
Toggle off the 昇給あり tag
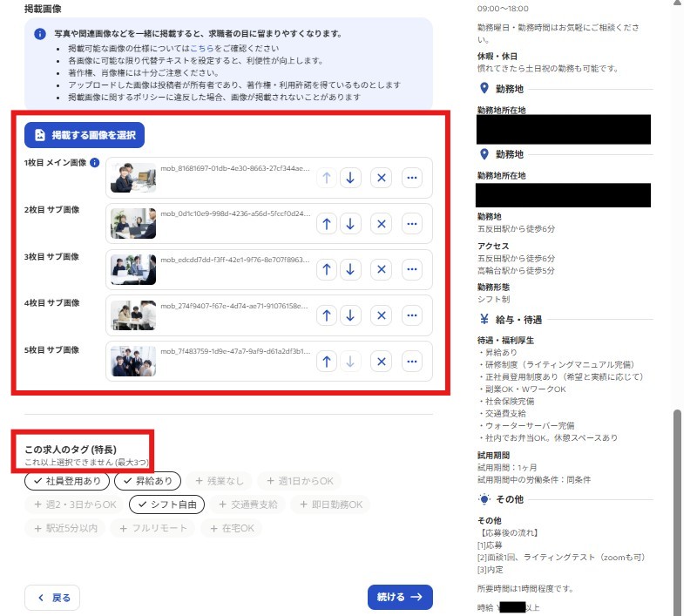147,481
